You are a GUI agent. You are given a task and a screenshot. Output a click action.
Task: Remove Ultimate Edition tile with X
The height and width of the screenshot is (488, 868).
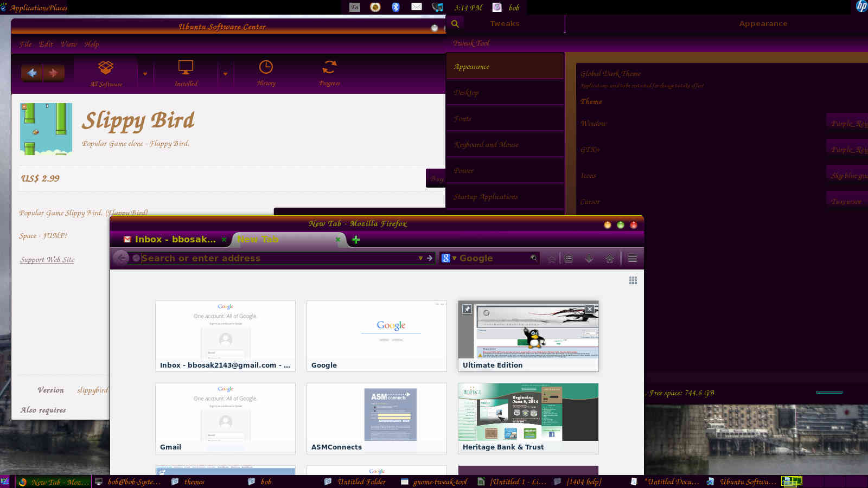click(x=590, y=309)
